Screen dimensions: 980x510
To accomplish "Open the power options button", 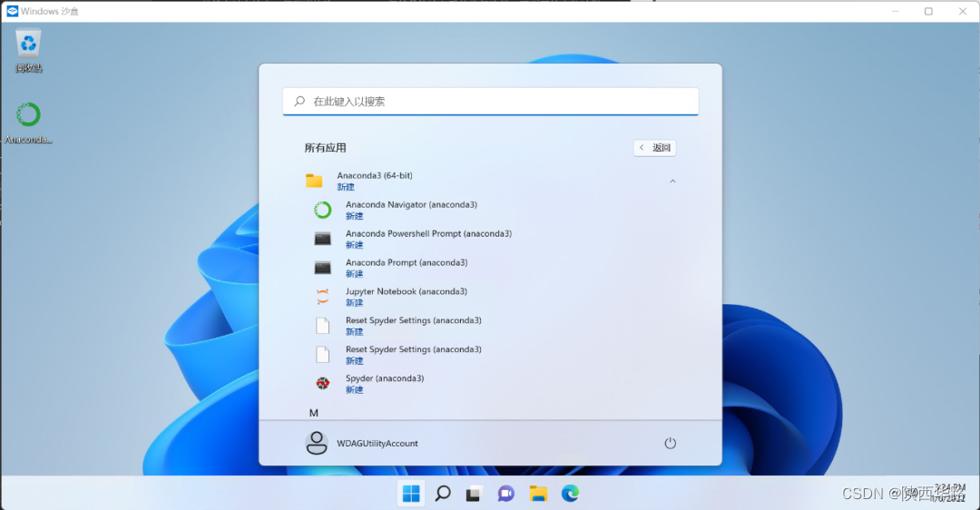I will (x=670, y=443).
